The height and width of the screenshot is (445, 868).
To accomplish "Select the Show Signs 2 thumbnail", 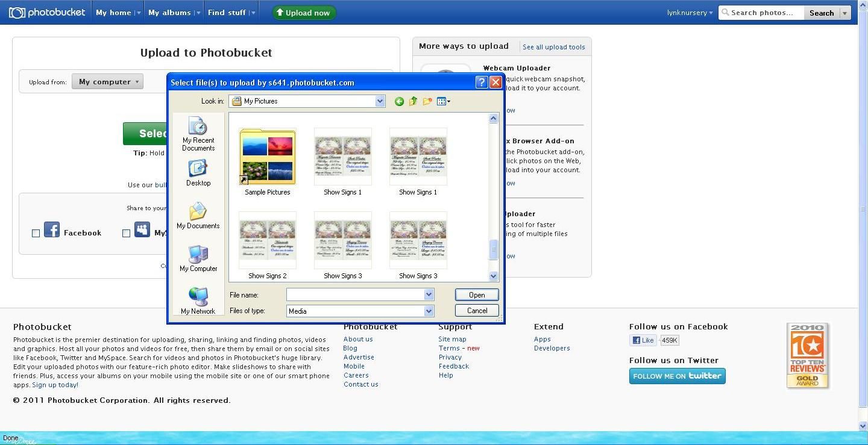I will pos(268,246).
